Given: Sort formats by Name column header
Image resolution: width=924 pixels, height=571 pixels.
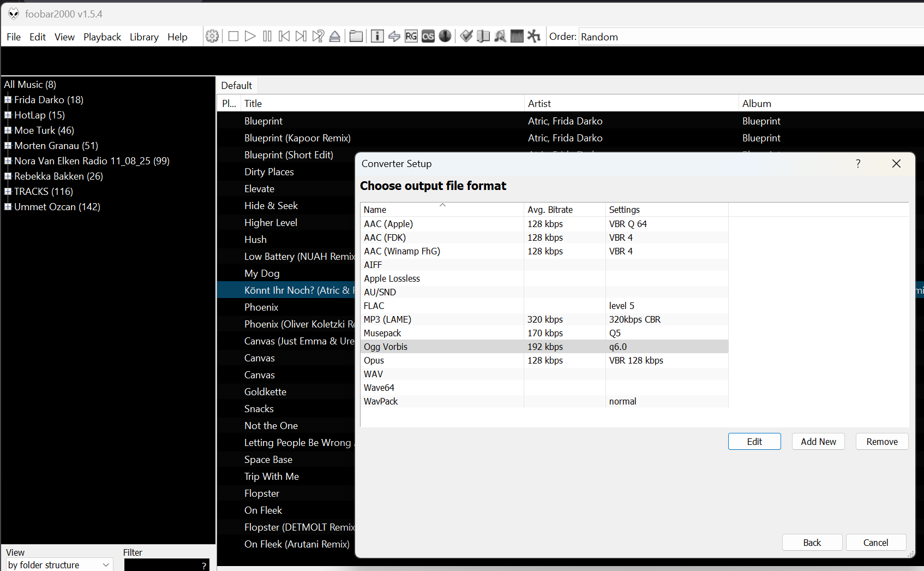Looking at the screenshot, I should (442, 210).
